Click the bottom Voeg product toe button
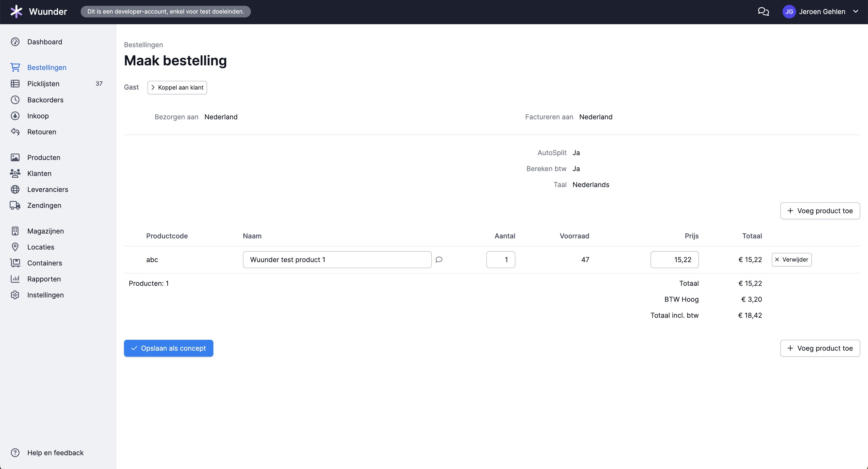 pos(820,348)
